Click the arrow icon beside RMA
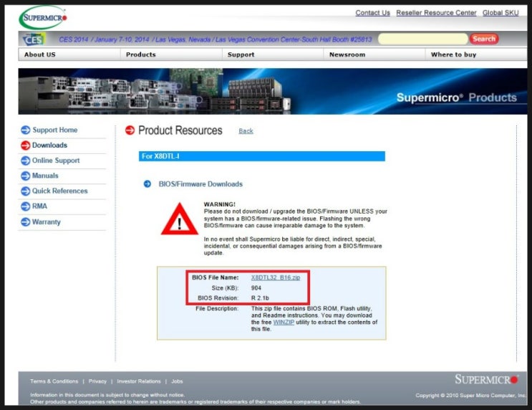 [x=26, y=206]
